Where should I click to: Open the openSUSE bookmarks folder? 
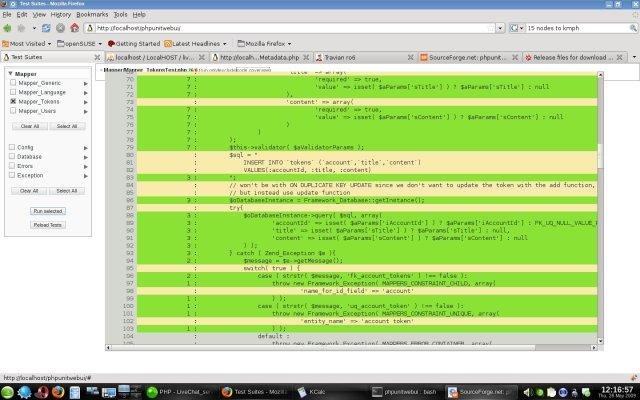point(80,44)
